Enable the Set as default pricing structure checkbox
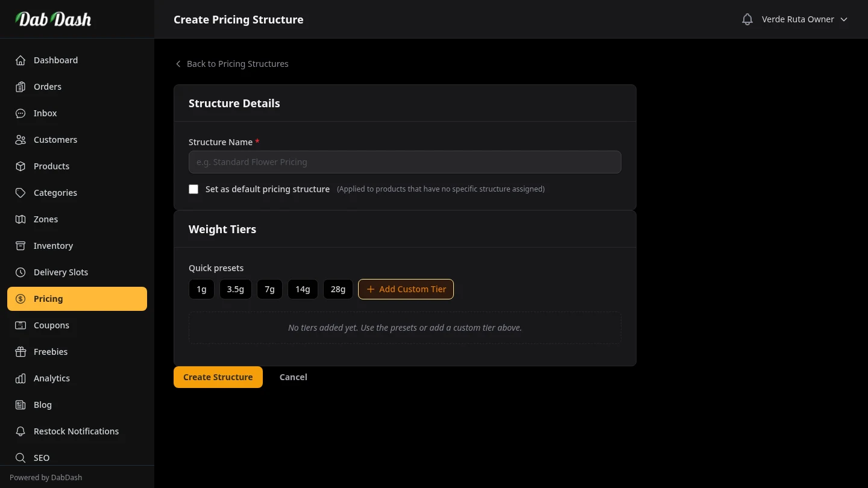Viewport: 868px width, 488px height. coord(193,189)
